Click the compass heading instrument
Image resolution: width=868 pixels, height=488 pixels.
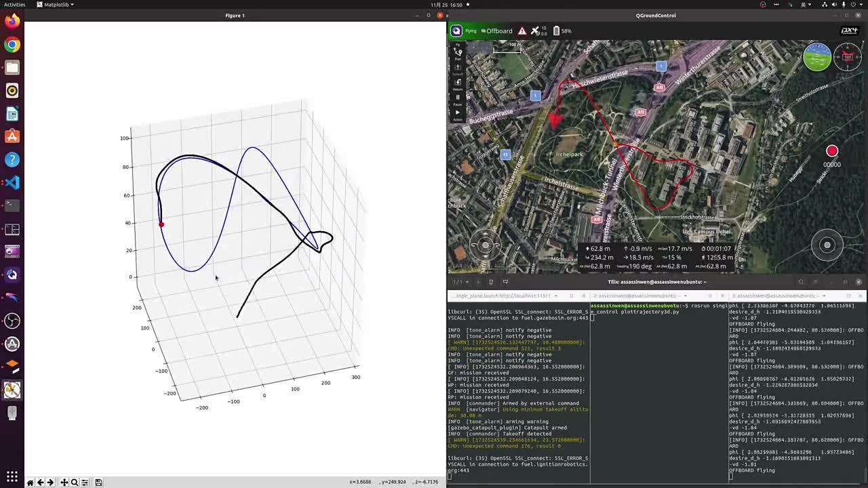pyautogui.click(x=848, y=57)
